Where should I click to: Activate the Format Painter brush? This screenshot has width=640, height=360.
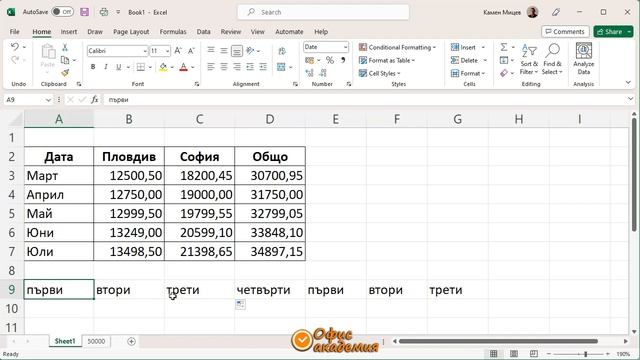coord(65,73)
